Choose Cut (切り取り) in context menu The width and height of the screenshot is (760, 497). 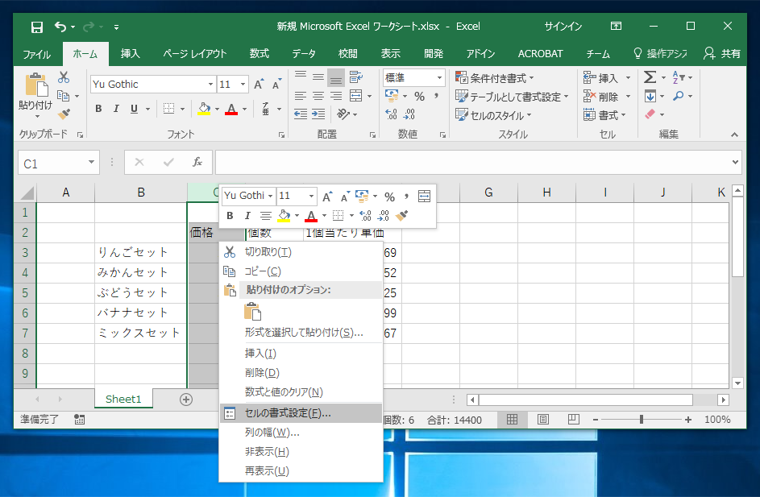(x=301, y=252)
